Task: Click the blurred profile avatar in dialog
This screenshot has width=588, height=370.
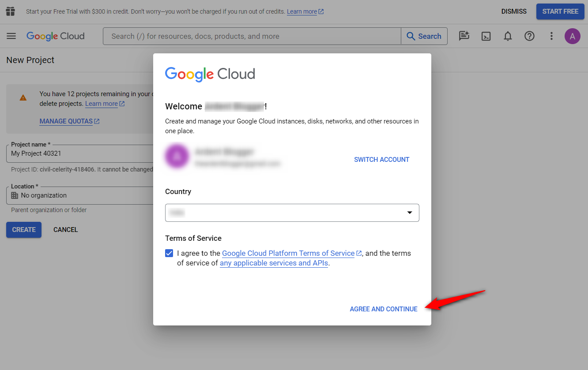Action: (x=177, y=156)
